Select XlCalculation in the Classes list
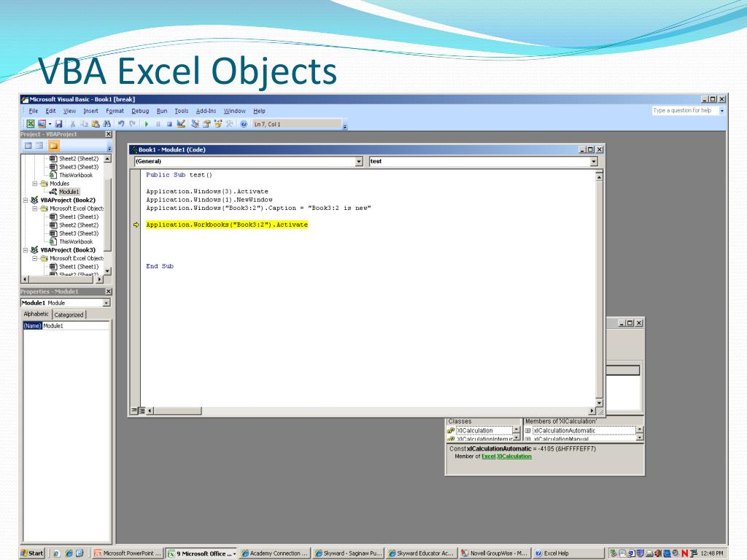The height and width of the screenshot is (560, 747). pyautogui.click(x=474, y=430)
